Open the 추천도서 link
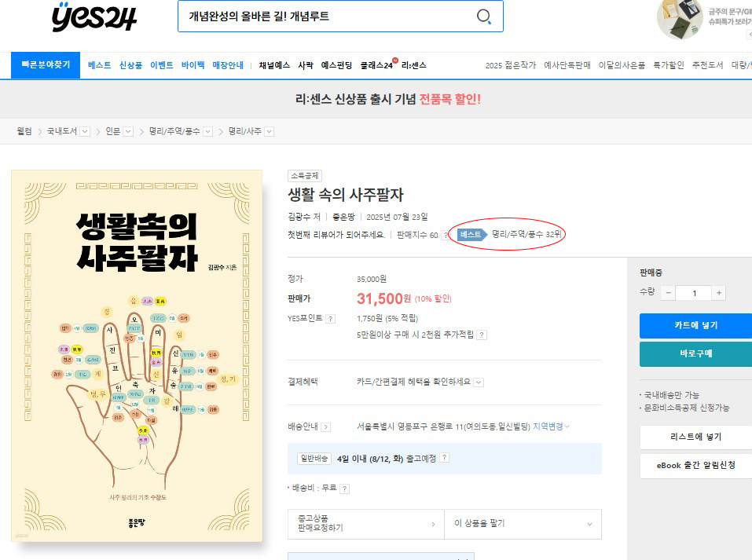 click(x=707, y=65)
